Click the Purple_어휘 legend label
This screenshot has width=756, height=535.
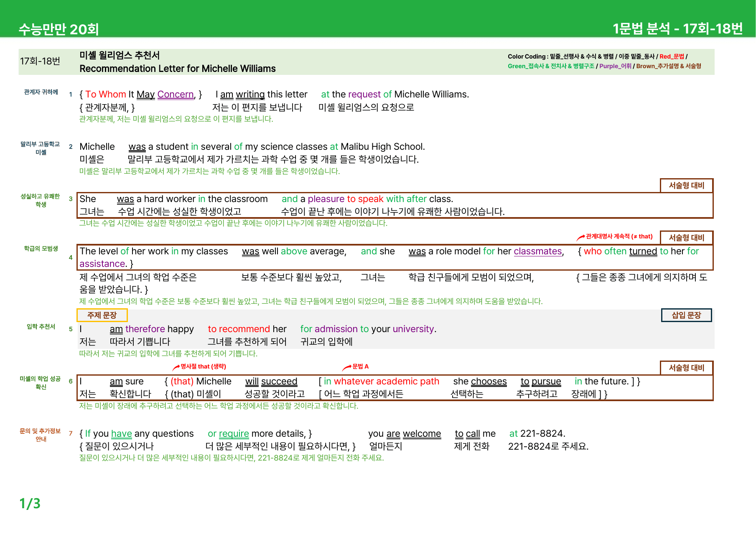tap(615, 66)
